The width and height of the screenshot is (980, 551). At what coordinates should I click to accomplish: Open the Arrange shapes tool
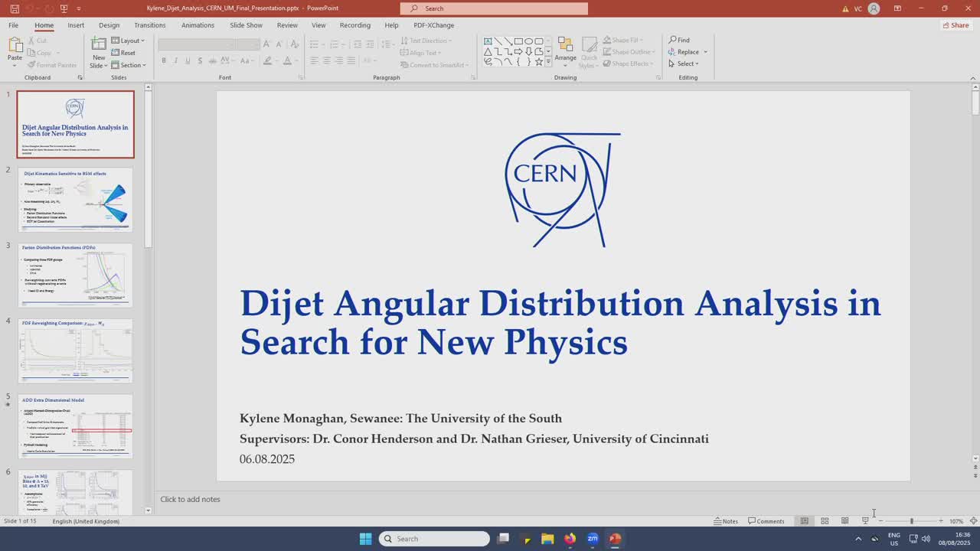(565, 51)
